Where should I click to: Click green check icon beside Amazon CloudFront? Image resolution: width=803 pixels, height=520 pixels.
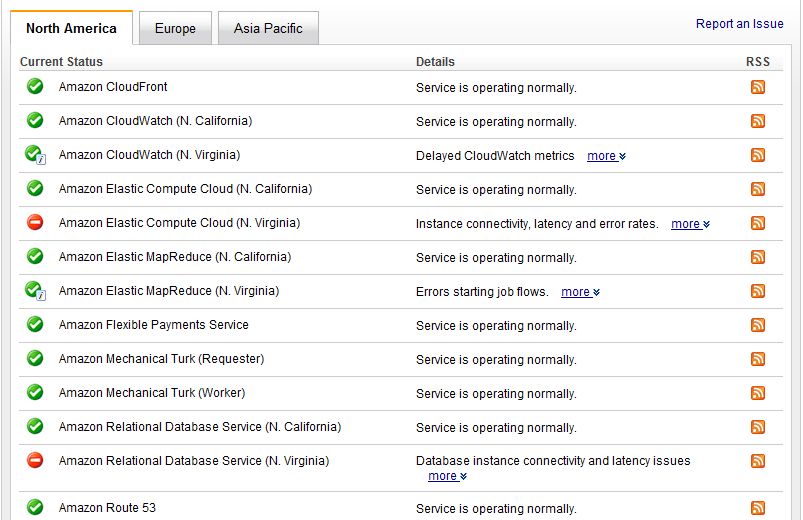pos(35,87)
